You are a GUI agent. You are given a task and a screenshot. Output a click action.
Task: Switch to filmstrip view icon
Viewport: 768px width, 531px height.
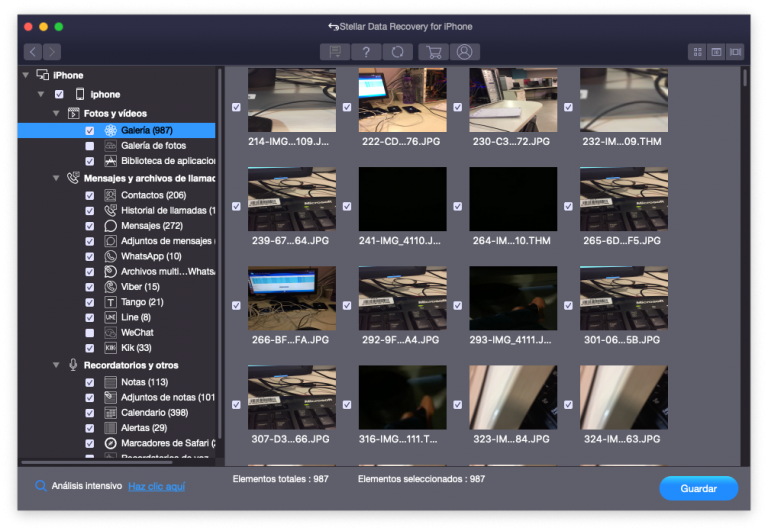point(735,52)
